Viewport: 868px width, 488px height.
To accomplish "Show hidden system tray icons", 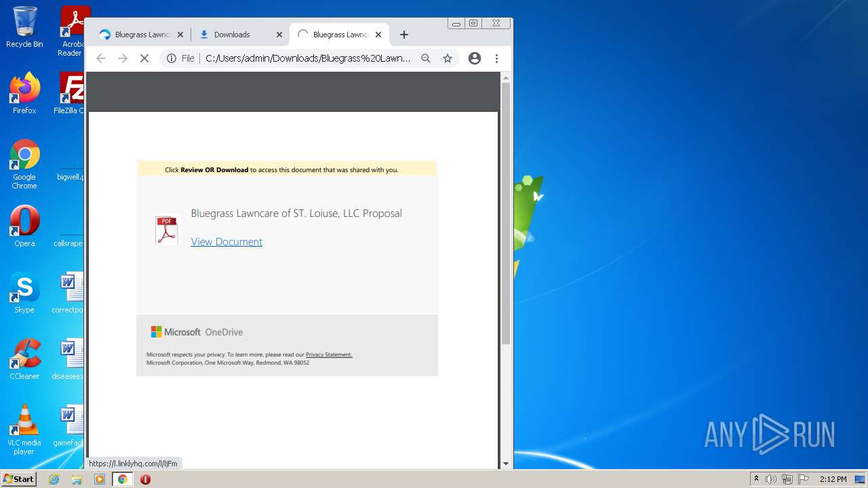I will [757, 479].
